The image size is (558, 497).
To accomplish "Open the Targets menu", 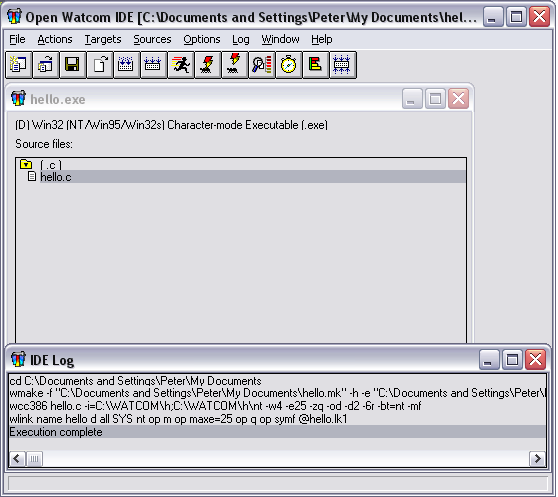I will click(x=103, y=39).
